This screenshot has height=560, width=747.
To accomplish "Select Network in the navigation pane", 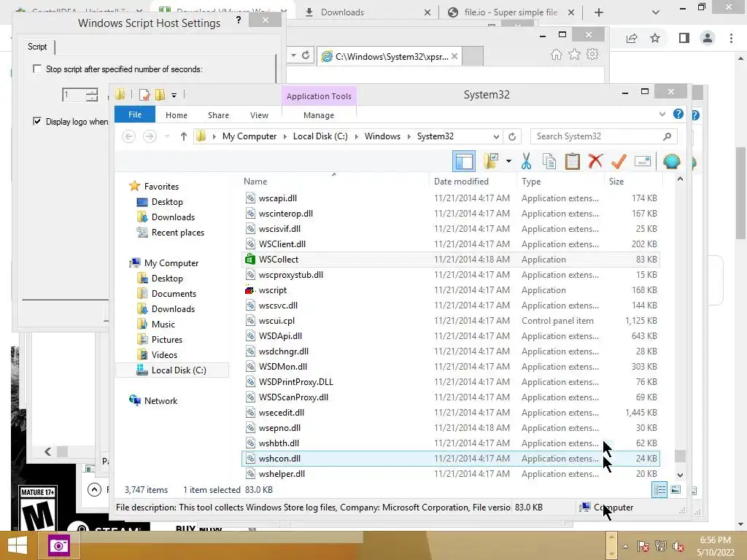I will pyautogui.click(x=160, y=401).
